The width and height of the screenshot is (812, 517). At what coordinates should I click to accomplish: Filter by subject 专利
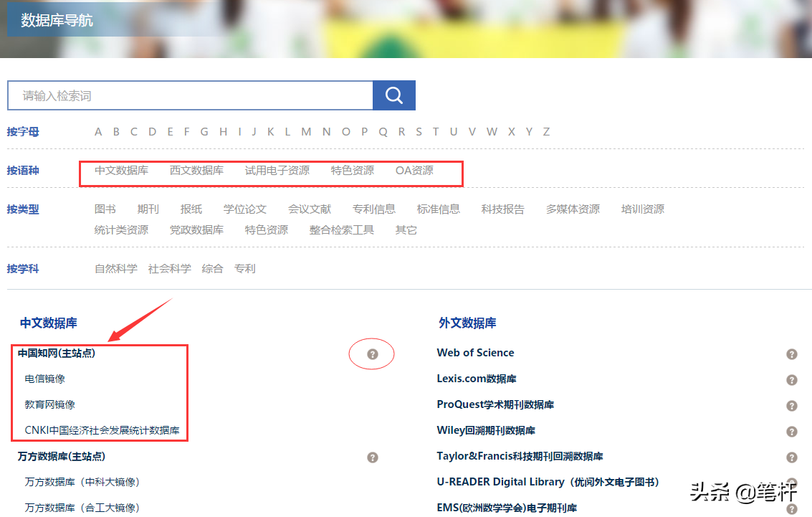point(245,269)
